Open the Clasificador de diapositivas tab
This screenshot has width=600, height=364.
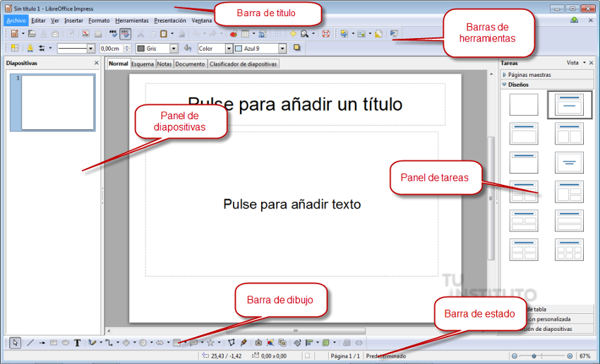pyautogui.click(x=244, y=63)
